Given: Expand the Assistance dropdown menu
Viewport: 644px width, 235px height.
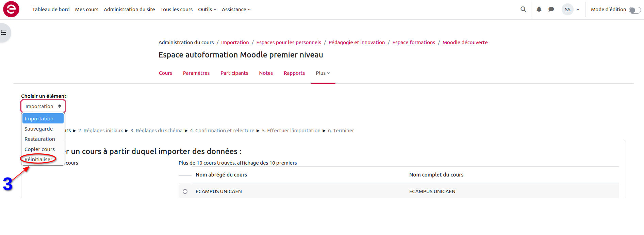Looking at the screenshot, I should (x=236, y=10).
